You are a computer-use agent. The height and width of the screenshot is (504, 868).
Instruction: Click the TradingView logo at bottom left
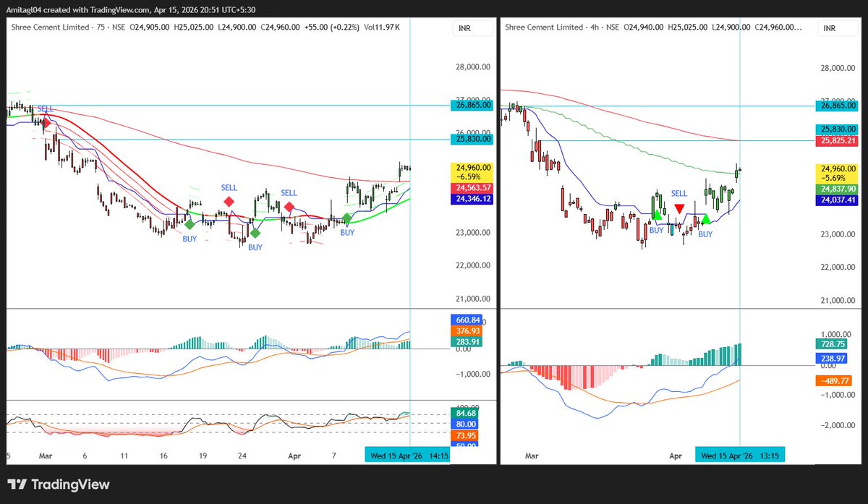click(x=59, y=484)
